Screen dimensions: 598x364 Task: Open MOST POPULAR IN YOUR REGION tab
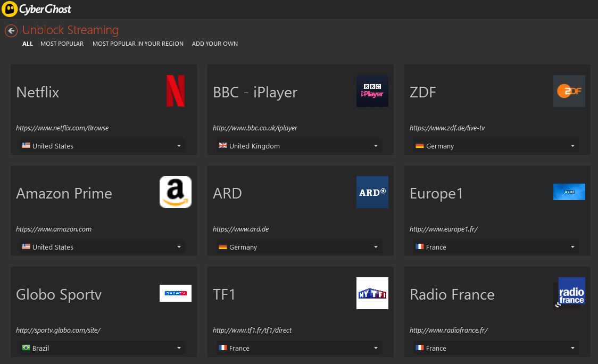(x=138, y=44)
